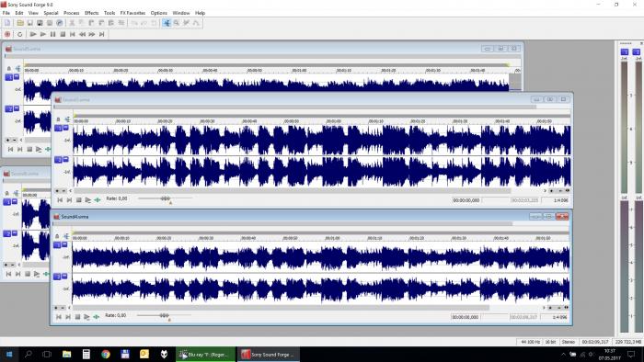
Task: Click the Save As floppy icon
Action: 40,23
